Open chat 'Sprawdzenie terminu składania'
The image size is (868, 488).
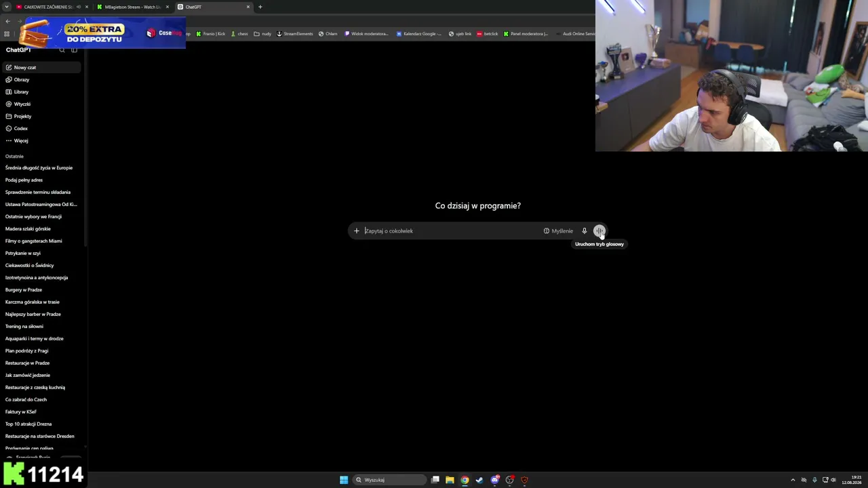tap(41, 192)
